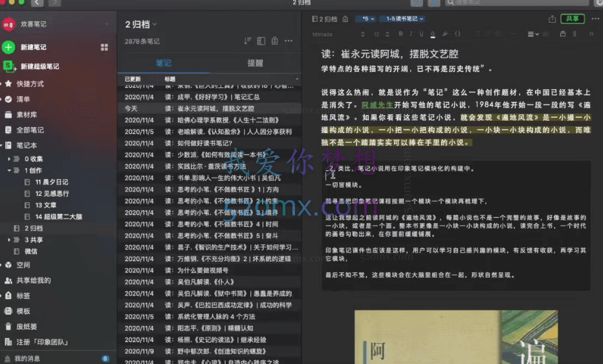Click the book cover image in note

[456, 337]
